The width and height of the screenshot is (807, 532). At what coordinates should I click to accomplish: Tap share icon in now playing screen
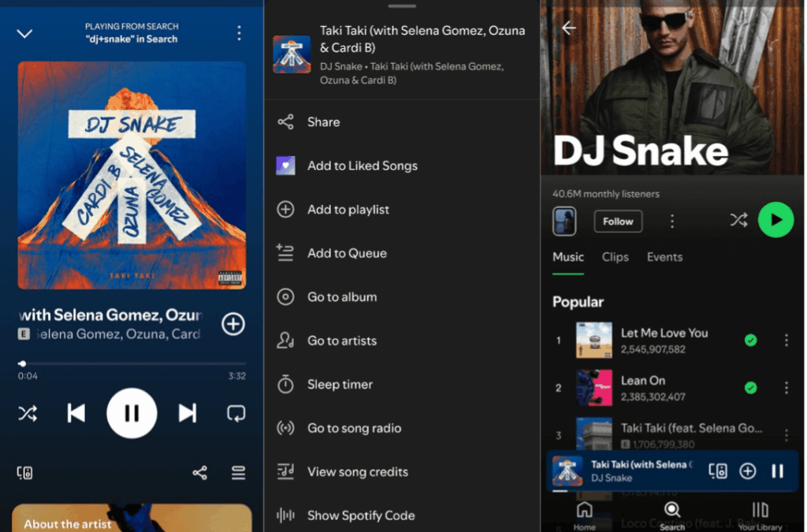click(199, 472)
